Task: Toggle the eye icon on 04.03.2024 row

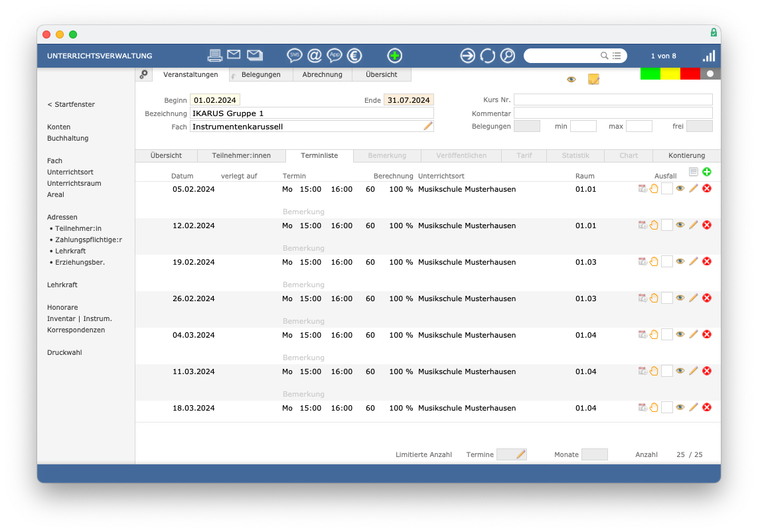Action: (680, 334)
